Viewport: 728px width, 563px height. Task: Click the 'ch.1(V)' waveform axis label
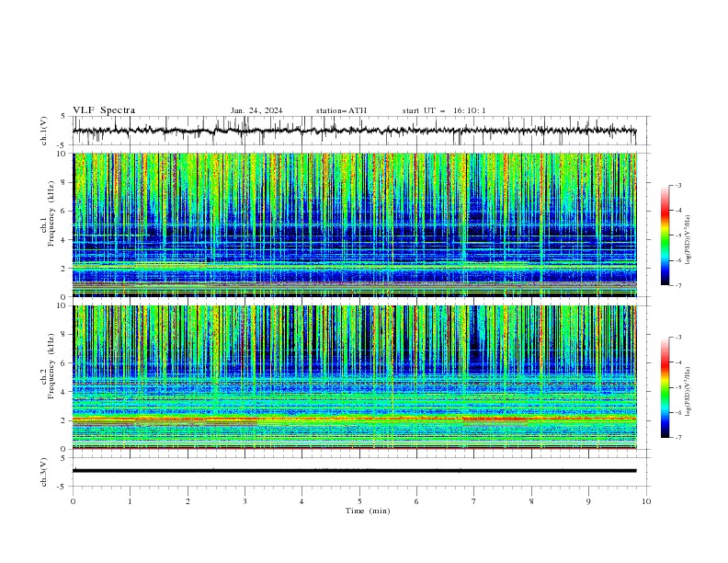44,131
